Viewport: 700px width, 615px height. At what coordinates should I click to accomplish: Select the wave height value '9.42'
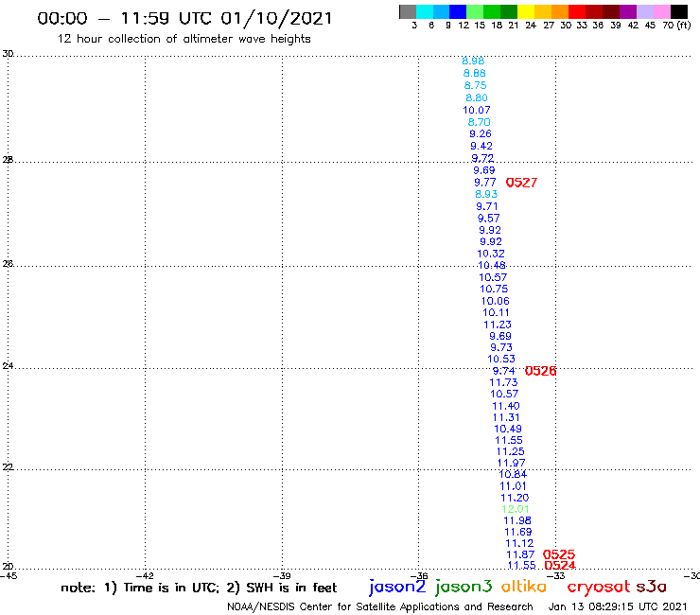[x=481, y=146]
